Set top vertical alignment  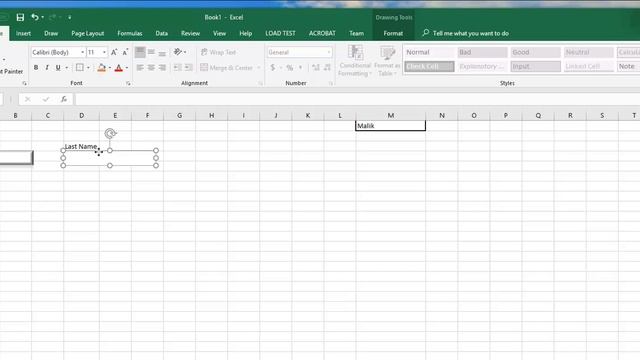click(140, 52)
